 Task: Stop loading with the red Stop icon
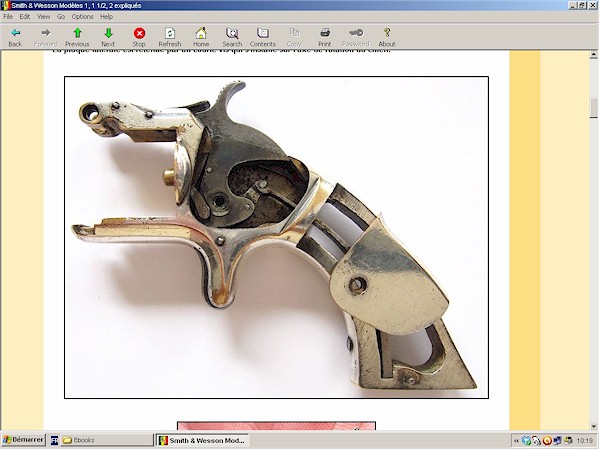point(139,38)
